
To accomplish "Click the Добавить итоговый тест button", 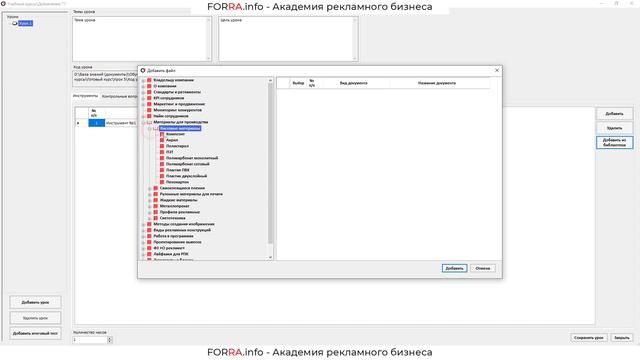I will point(36,333).
